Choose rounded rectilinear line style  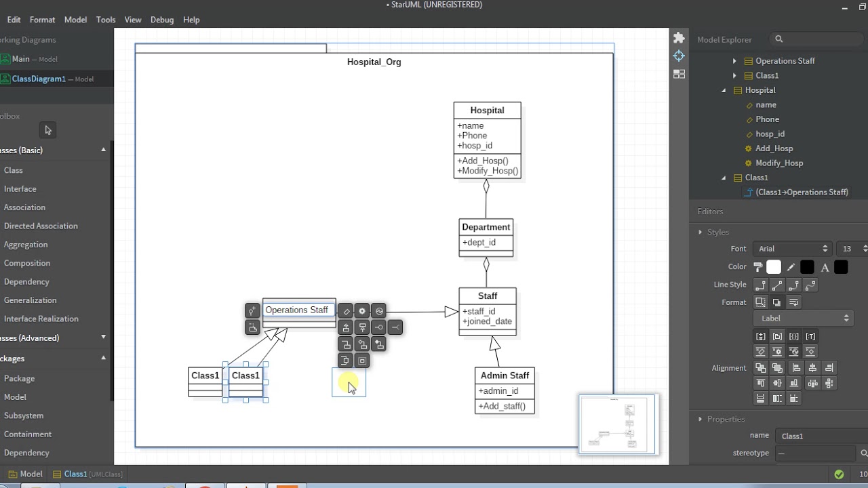(793, 285)
